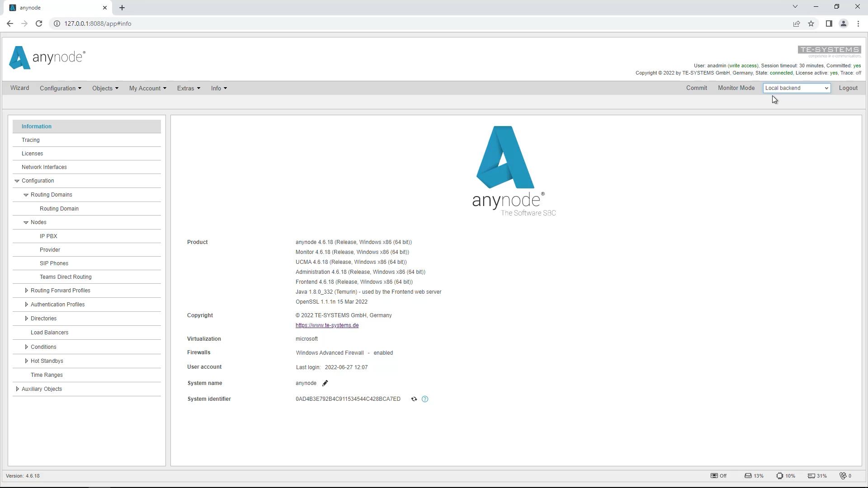Click 'Windows Advanced Firewall - enabled' text

coord(344,353)
